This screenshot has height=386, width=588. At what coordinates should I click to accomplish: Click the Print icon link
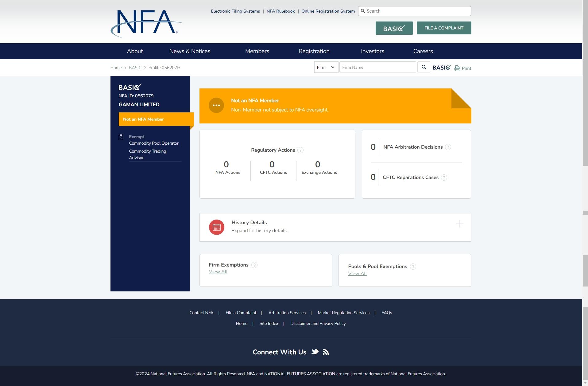[x=463, y=68]
